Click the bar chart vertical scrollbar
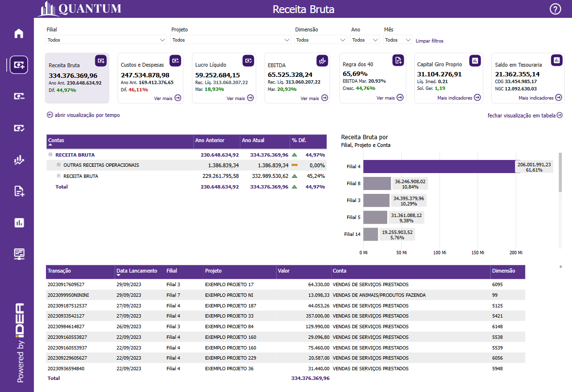The height and width of the screenshot is (392, 572). click(560, 172)
